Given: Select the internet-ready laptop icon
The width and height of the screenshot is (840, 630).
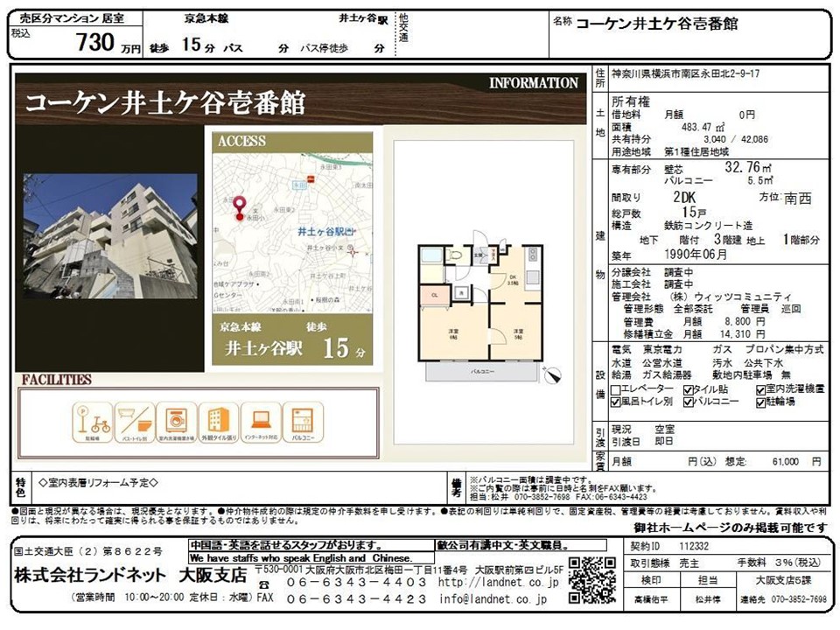Looking at the screenshot, I should [261, 423].
